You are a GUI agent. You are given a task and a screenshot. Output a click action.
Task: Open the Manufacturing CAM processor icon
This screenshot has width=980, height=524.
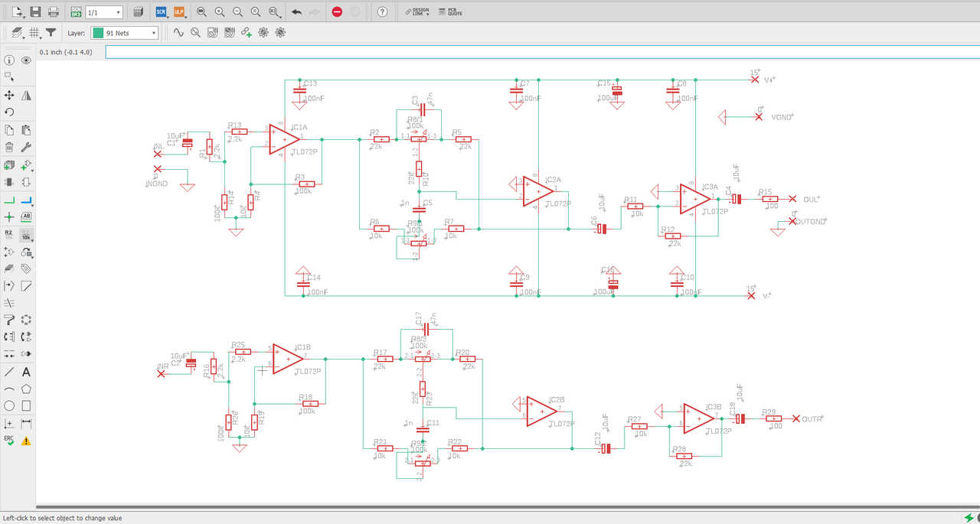tap(138, 12)
